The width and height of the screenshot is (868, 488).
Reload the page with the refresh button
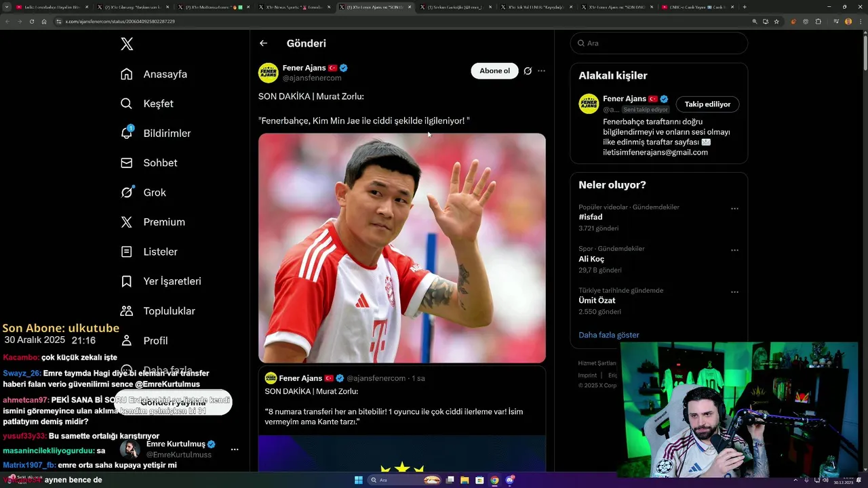tap(32, 22)
